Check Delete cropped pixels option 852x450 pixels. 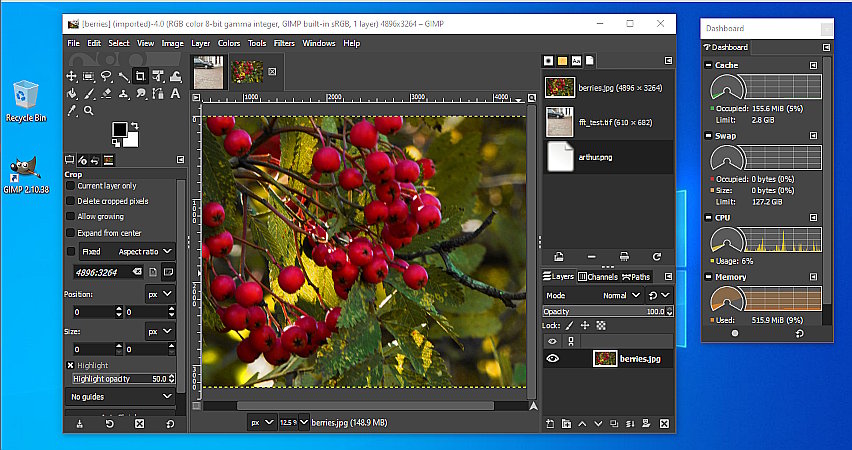[71, 201]
